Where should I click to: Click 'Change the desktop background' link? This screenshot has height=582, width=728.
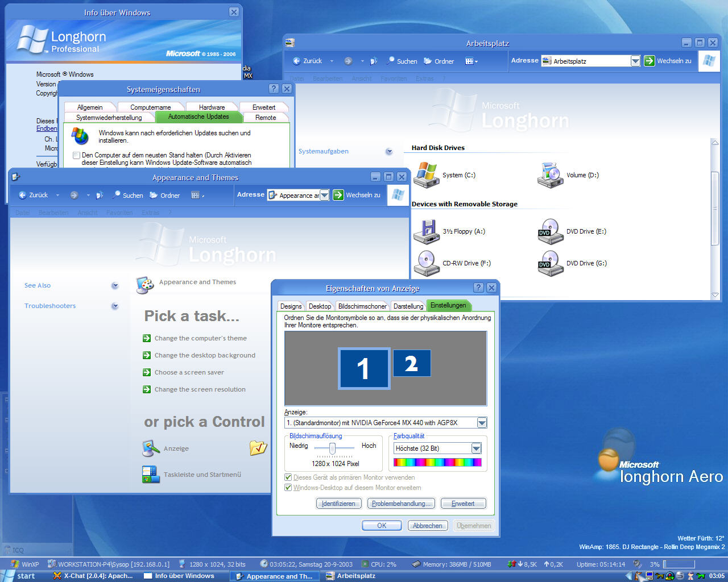205,355
